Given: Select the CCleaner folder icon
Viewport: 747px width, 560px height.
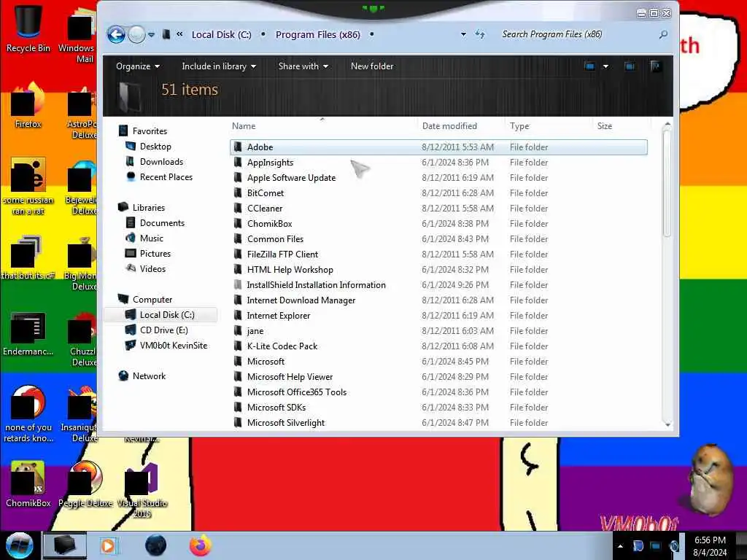Looking at the screenshot, I should pyautogui.click(x=238, y=208).
